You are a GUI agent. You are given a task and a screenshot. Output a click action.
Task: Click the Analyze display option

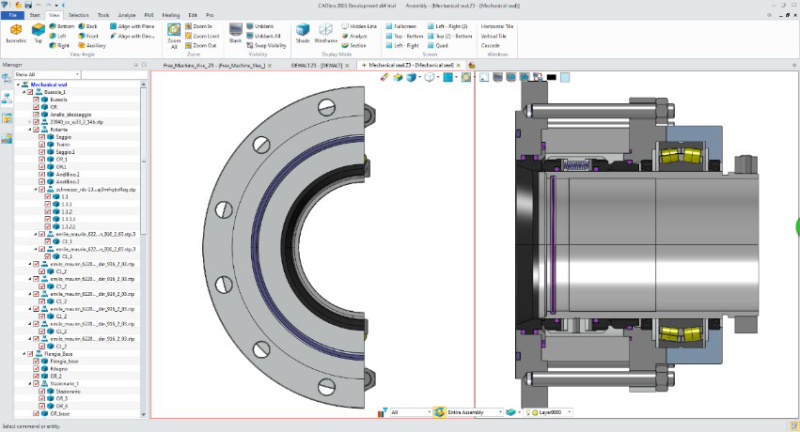click(x=355, y=36)
